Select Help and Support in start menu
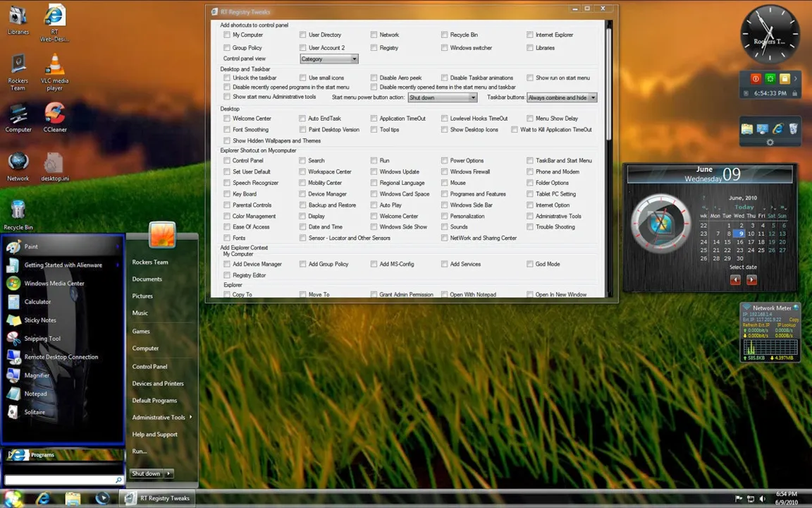 [155, 435]
